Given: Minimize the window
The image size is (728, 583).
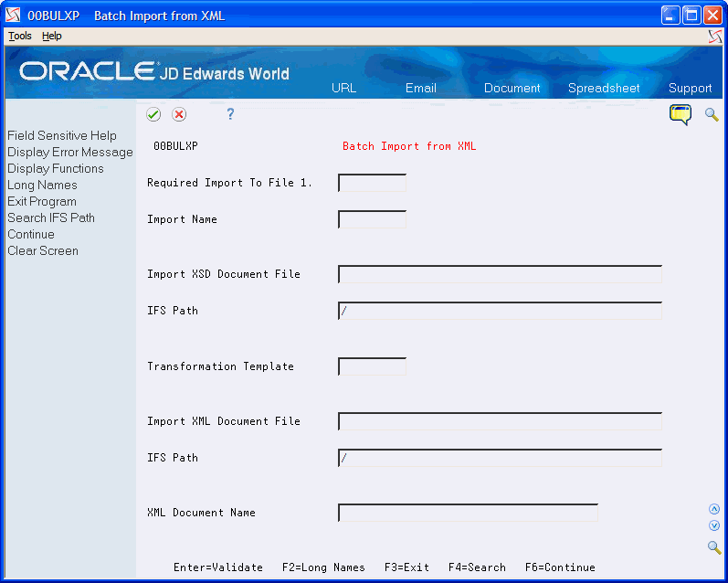Looking at the screenshot, I should (x=670, y=16).
